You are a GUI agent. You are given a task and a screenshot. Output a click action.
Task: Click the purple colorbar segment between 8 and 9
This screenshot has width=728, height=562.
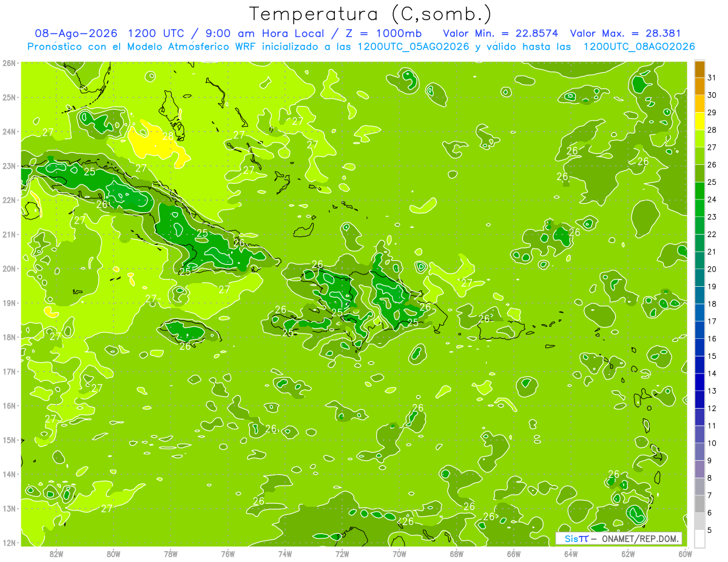[699, 469]
